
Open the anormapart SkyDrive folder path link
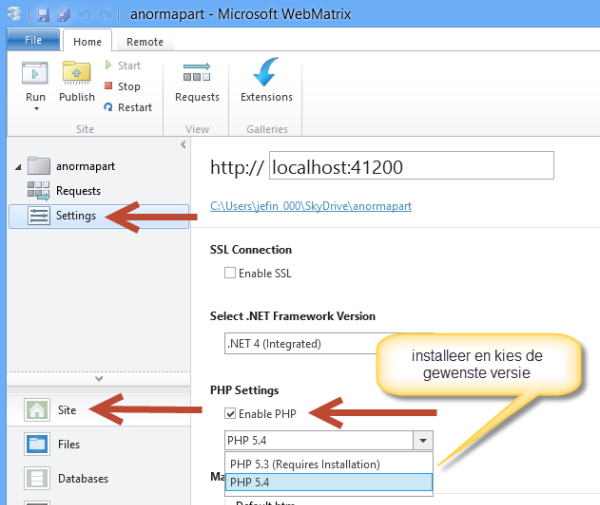311,206
